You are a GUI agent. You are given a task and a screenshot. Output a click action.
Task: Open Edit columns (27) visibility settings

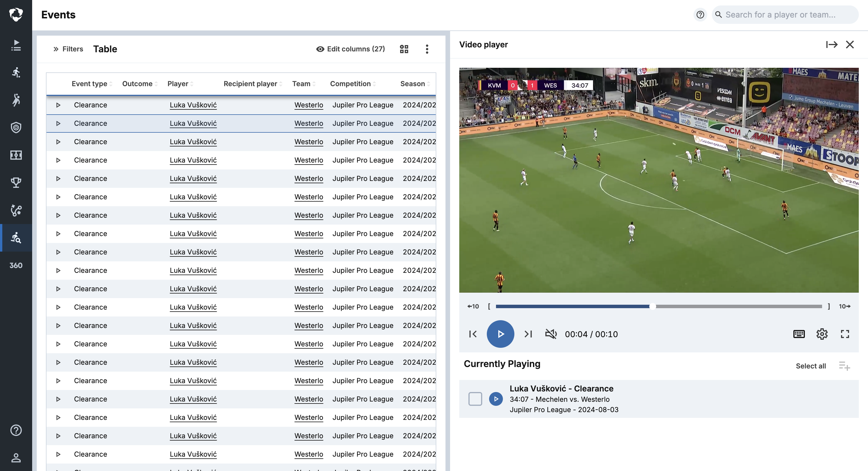tap(350, 49)
